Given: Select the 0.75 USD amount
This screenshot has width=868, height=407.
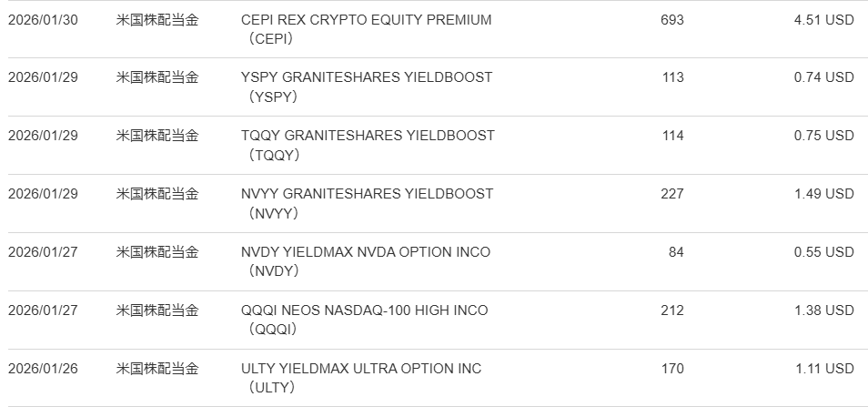Looking at the screenshot, I should click(824, 136).
